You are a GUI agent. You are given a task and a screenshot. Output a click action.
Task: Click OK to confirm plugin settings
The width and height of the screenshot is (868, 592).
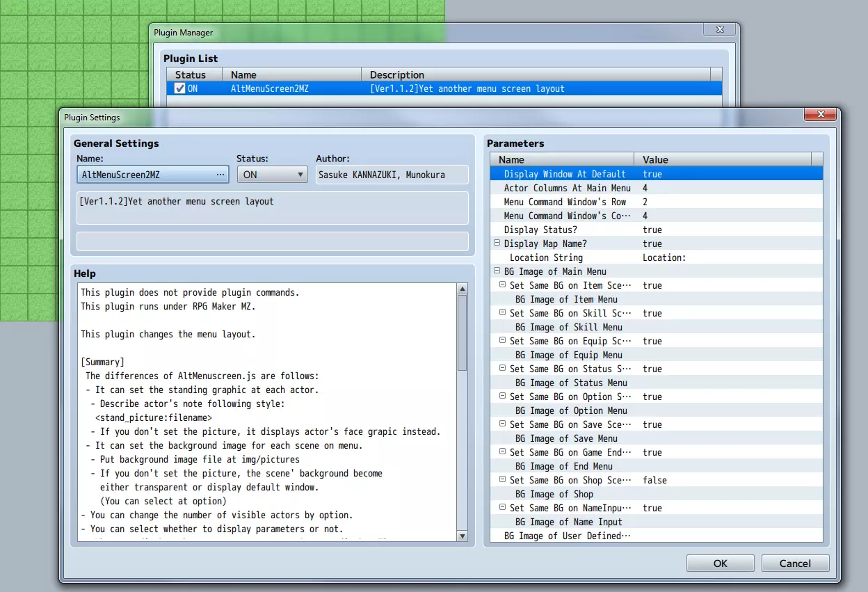coord(720,563)
